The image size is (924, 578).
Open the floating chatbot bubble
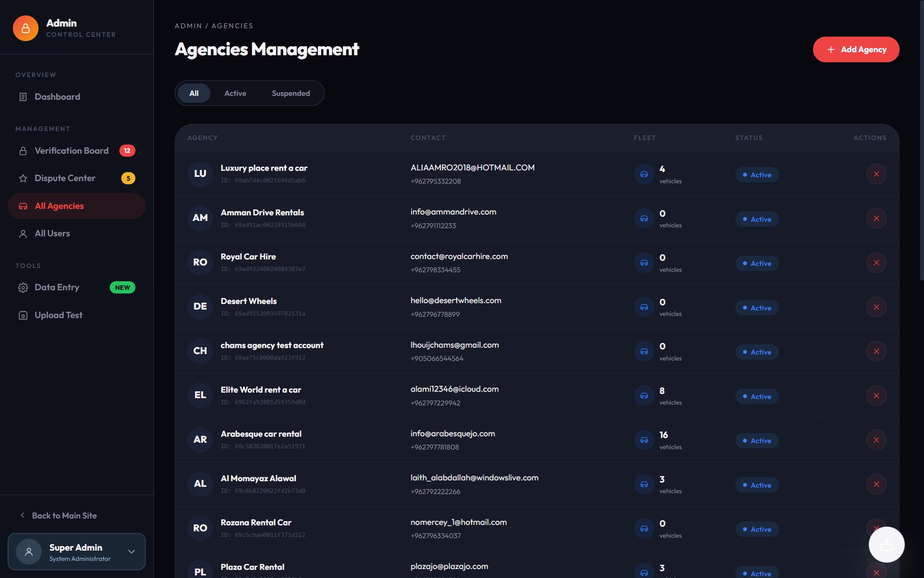tap(886, 545)
